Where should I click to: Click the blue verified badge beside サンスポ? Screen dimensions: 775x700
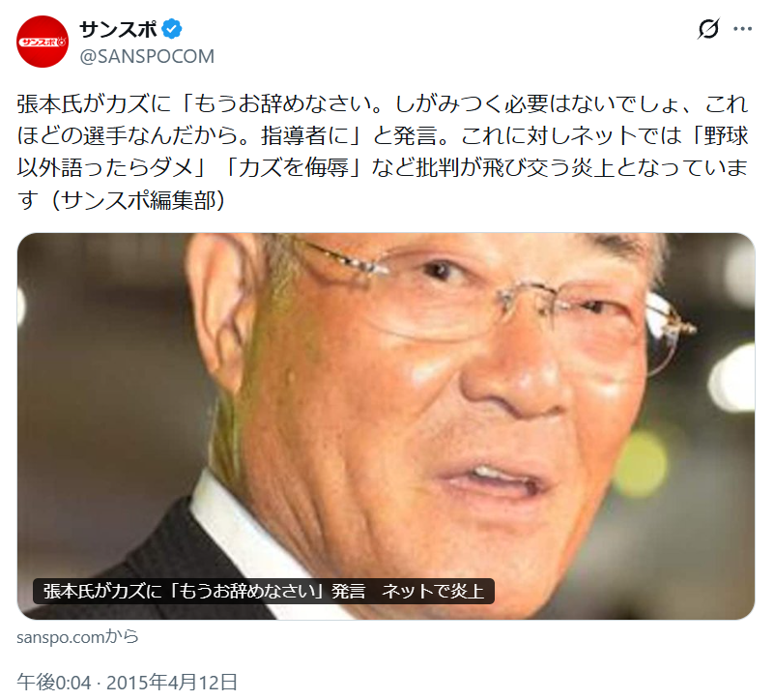pyautogui.click(x=172, y=29)
